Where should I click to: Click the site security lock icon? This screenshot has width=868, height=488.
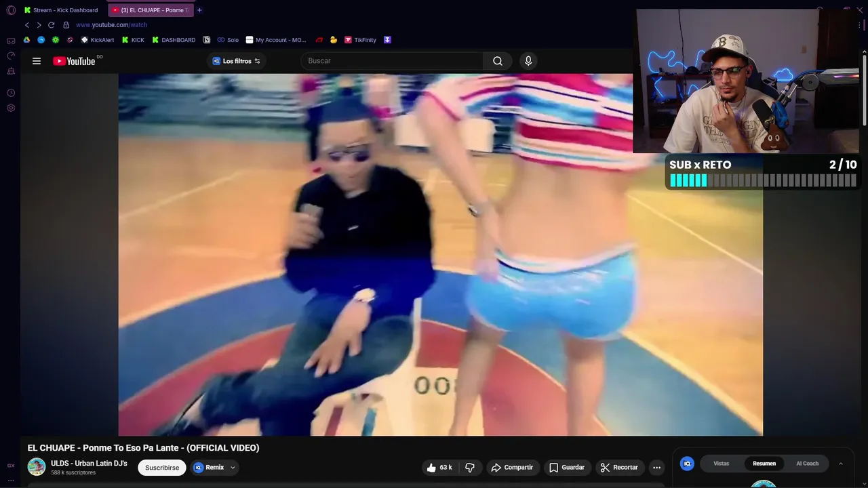(66, 25)
